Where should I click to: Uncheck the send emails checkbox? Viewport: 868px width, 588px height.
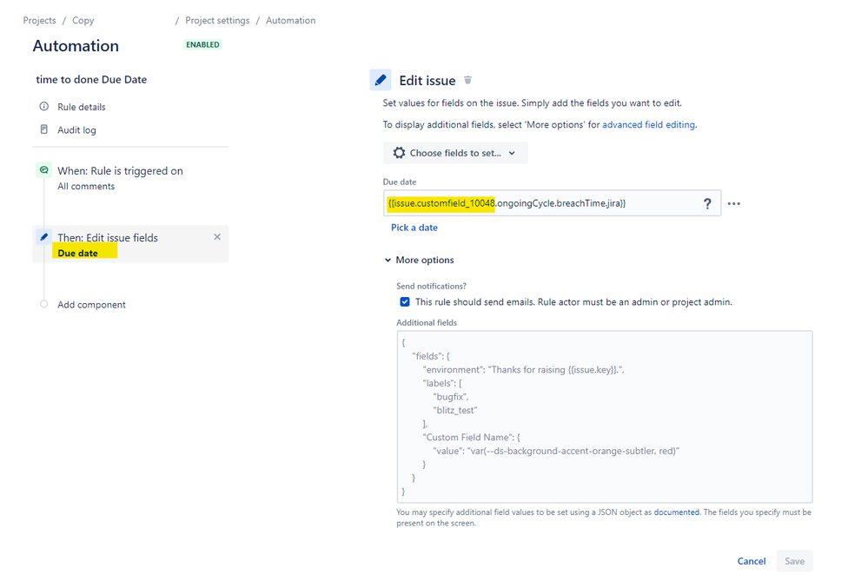tap(405, 302)
